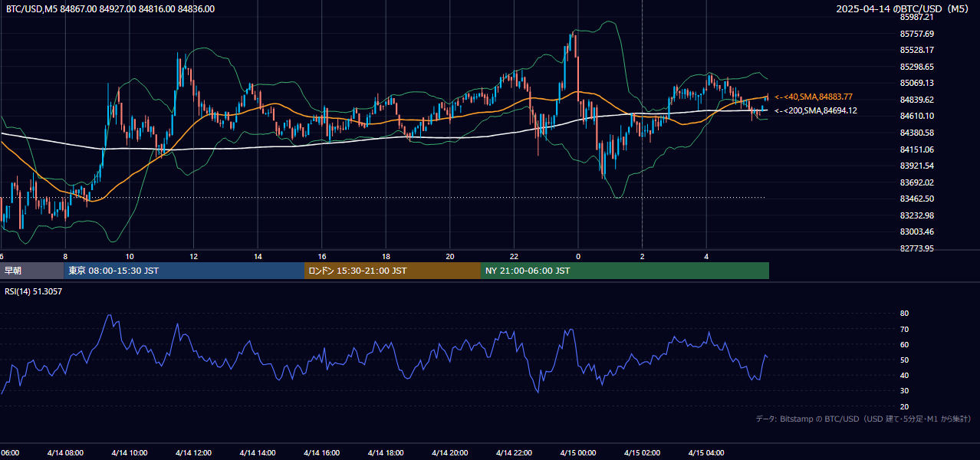
Task: Click hour label 16 under the price chart
Action: click(x=322, y=256)
